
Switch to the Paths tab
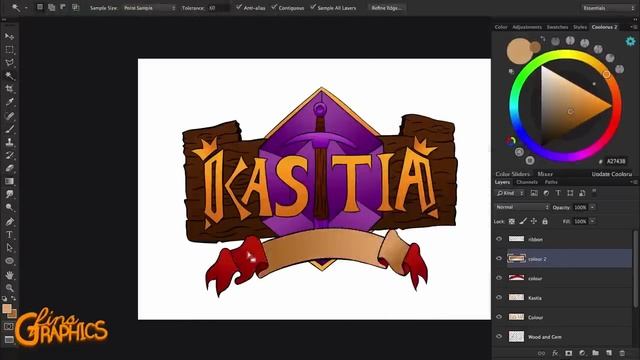pos(551,182)
